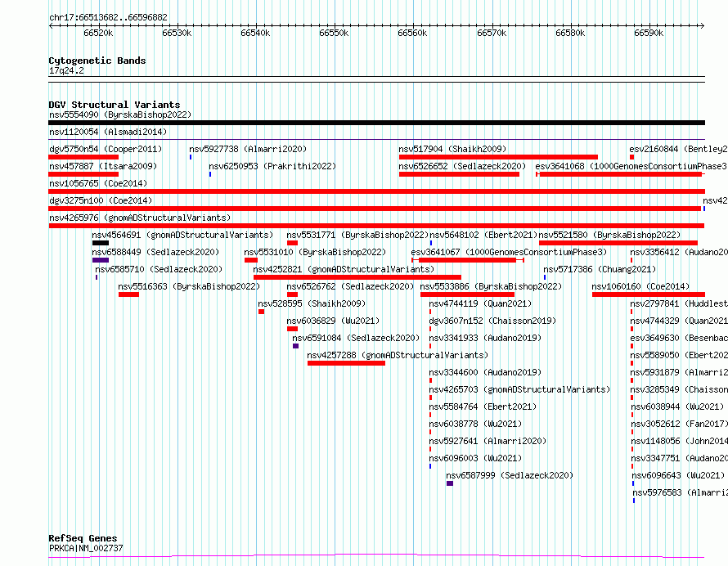Click nsv6096643 (Wu2021) label
728x566 pixels.
click(678, 475)
